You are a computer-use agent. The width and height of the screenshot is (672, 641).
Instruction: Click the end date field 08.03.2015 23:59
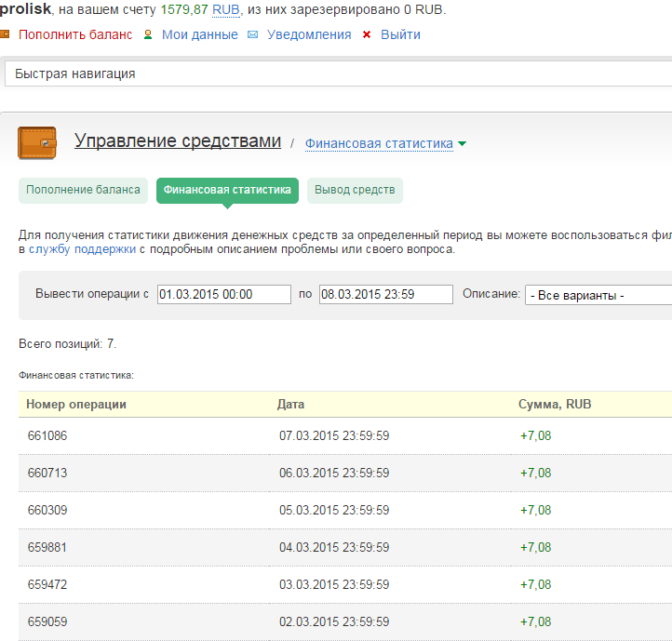tap(385, 294)
